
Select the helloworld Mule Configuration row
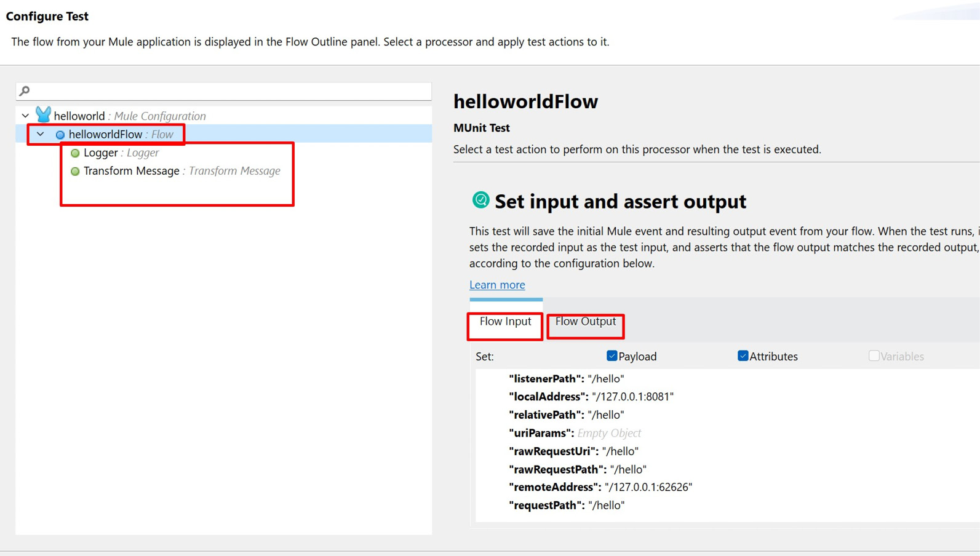[224, 116]
